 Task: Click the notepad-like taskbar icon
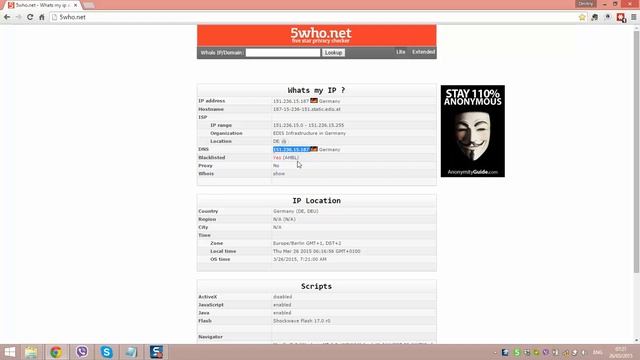pyautogui.click(x=131, y=352)
